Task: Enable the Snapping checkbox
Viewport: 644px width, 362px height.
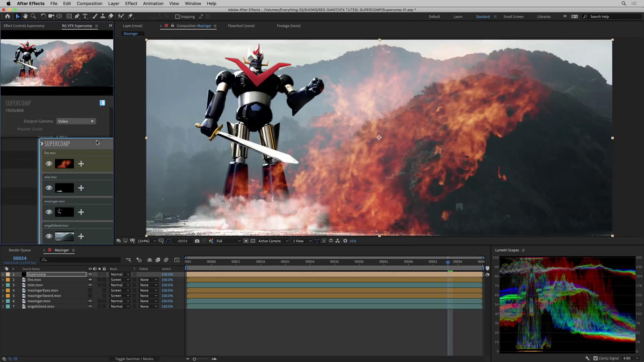Action: [177, 16]
